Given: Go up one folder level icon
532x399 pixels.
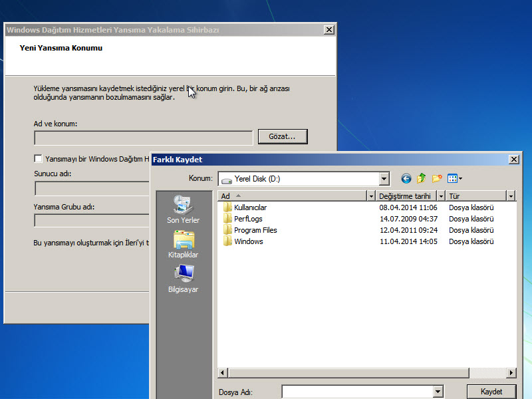Looking at the screenshot, I should point(422,178).
